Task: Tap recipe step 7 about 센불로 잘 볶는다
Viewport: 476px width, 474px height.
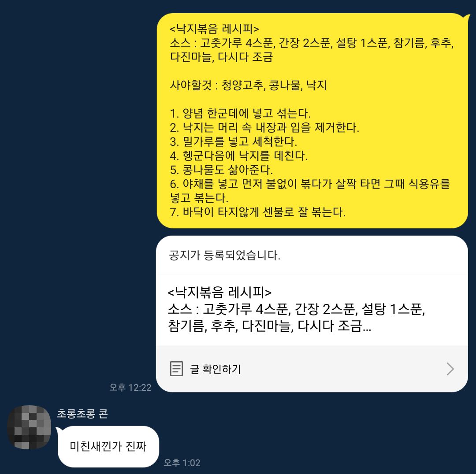Action: (258, 212)
